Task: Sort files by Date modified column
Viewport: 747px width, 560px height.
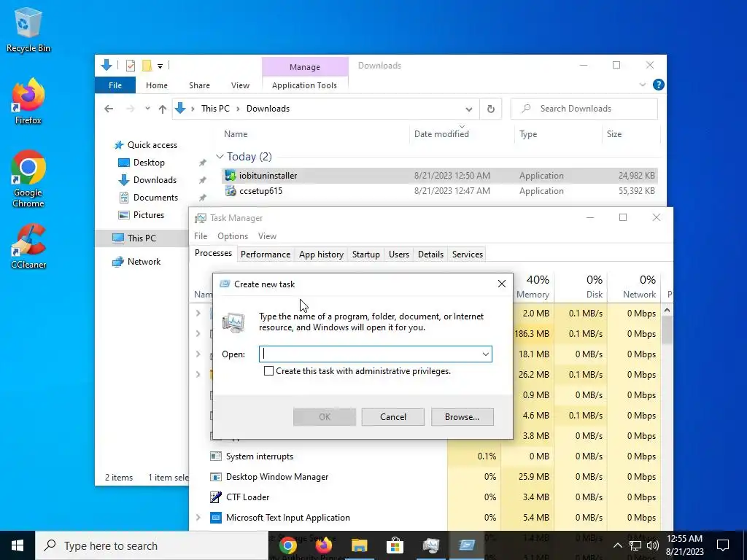Action: click(x=441, y=134)
